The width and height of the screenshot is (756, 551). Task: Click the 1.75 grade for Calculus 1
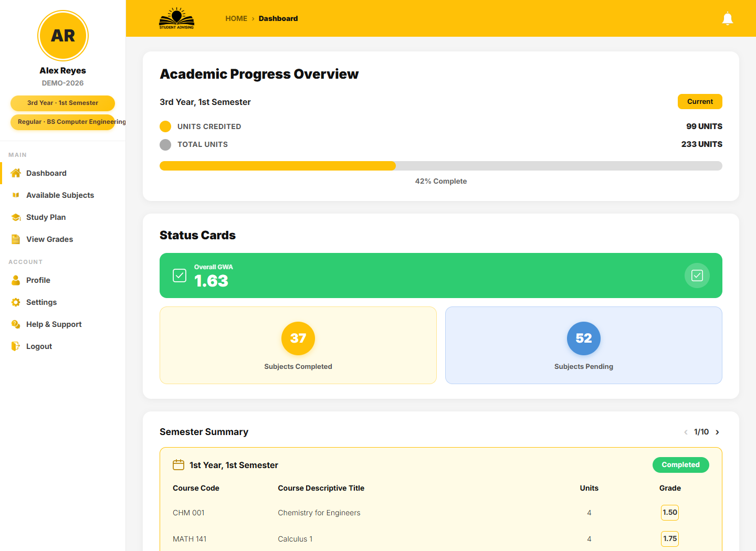[670, 539]
